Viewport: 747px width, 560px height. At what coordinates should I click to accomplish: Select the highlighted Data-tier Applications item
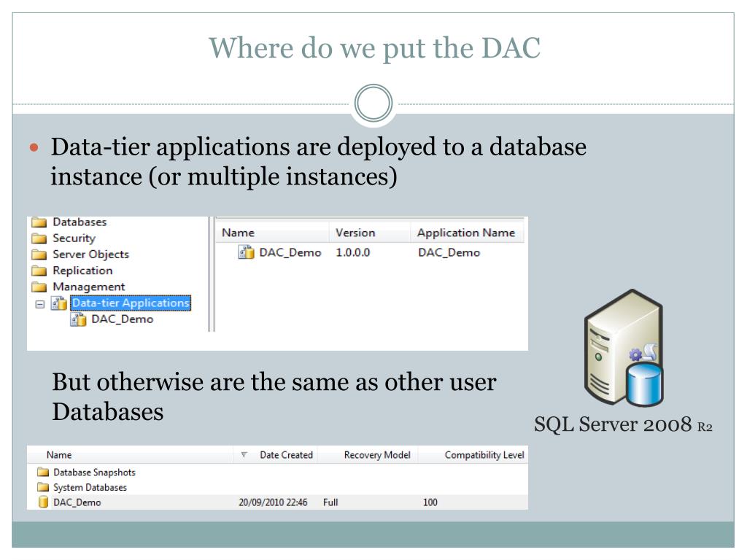131,303
